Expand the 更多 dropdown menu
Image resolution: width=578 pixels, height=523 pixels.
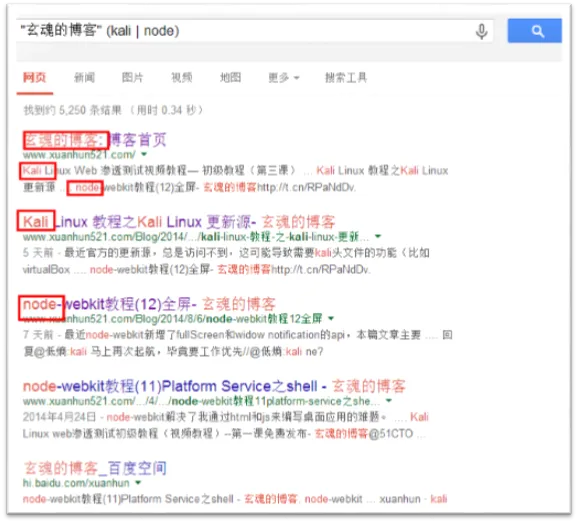tap(283, 78)
